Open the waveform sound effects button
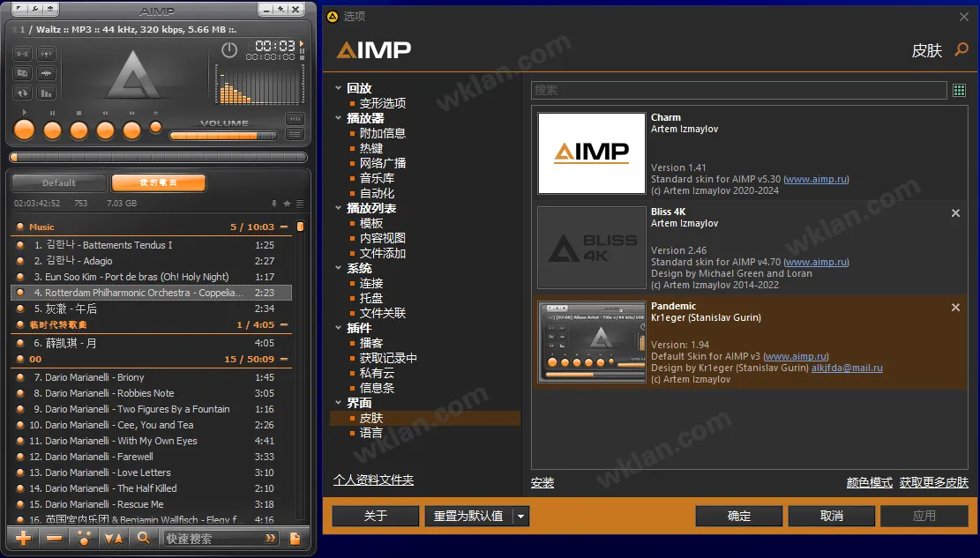Viewport: 980px width, 558px height. click(x=46, y=73)
